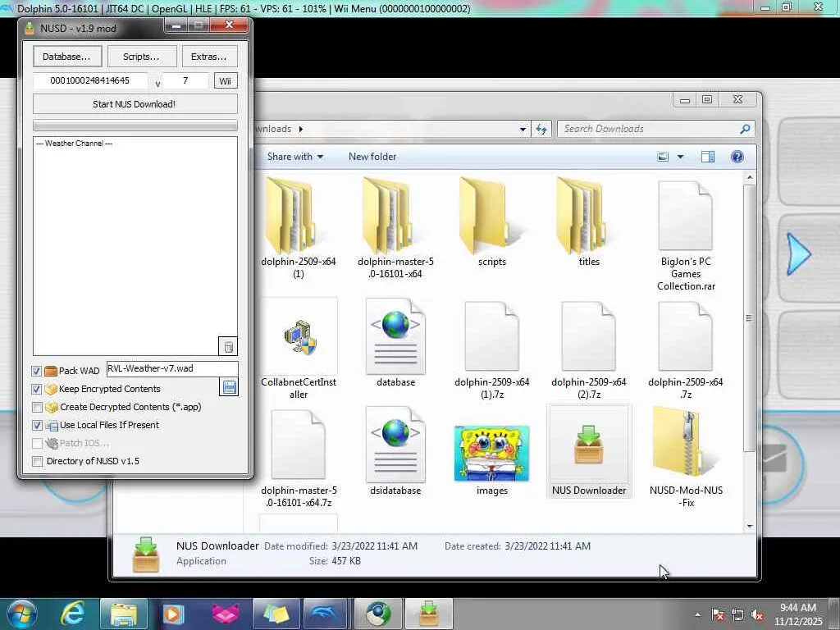Screen dimensions: 840x630
Task: Click the Wii console type button
Action: (x=226, y=81)
